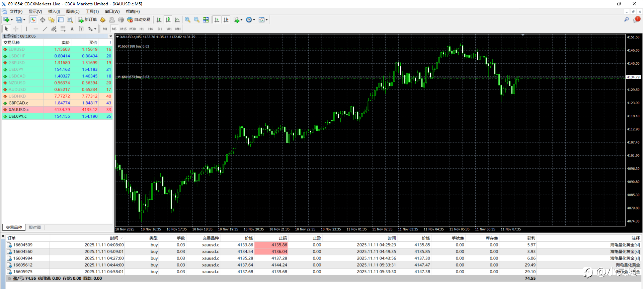Image resolution: width=644 pixels, height=289 pixels.
Task: Open the Tile Windows layout icon
Action: [x=206, y=20]
